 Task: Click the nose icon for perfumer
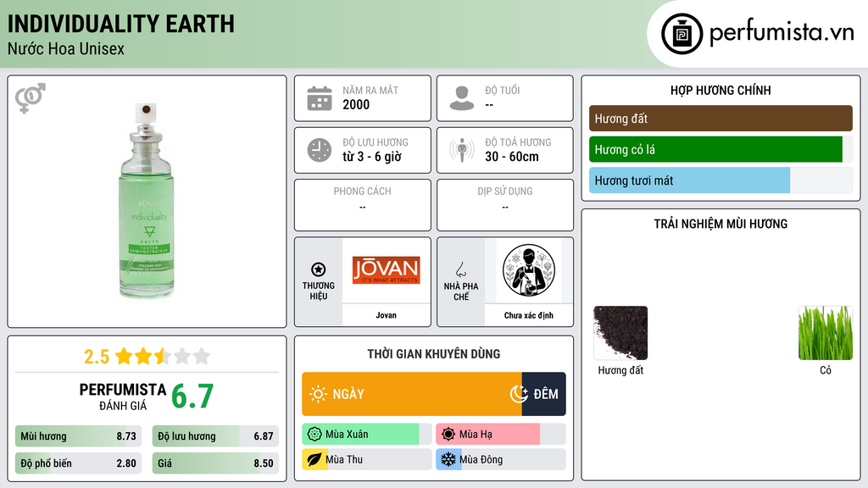460,269
